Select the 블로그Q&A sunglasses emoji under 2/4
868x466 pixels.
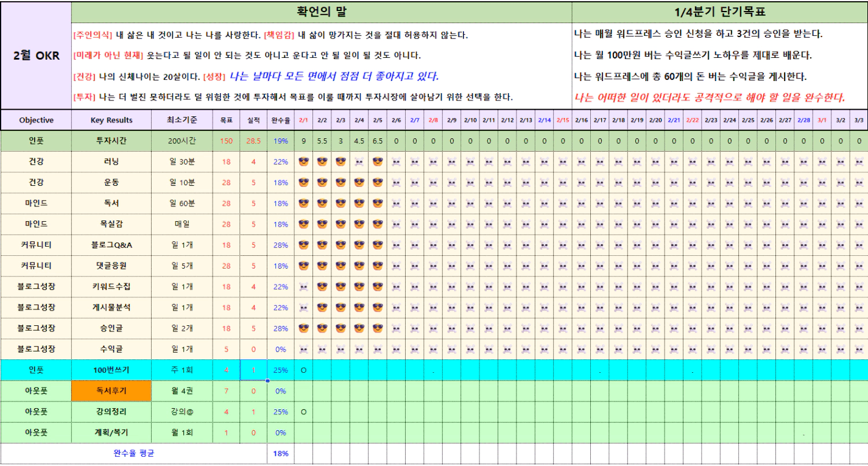[359, 245]
